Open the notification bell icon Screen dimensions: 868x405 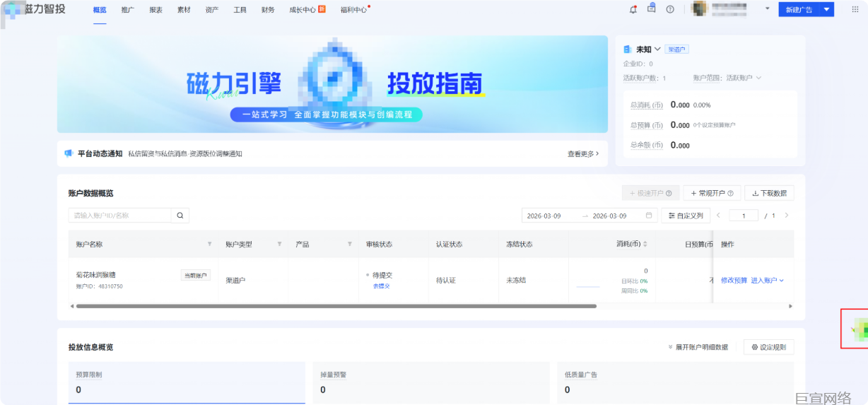point(633,9)
